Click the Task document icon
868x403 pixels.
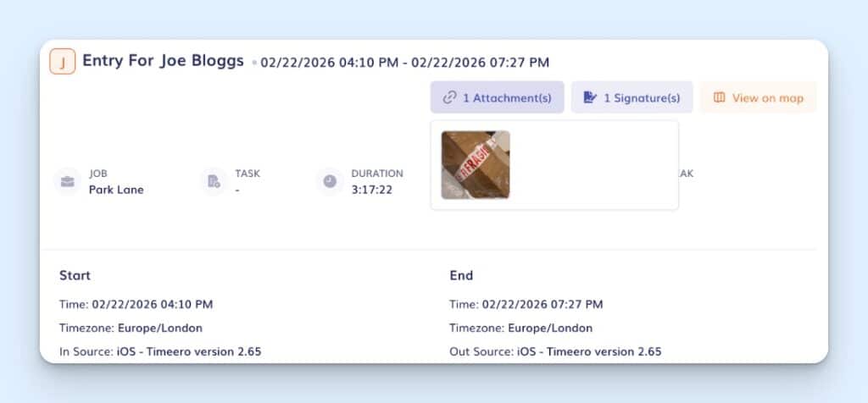(x=214, y=181)
